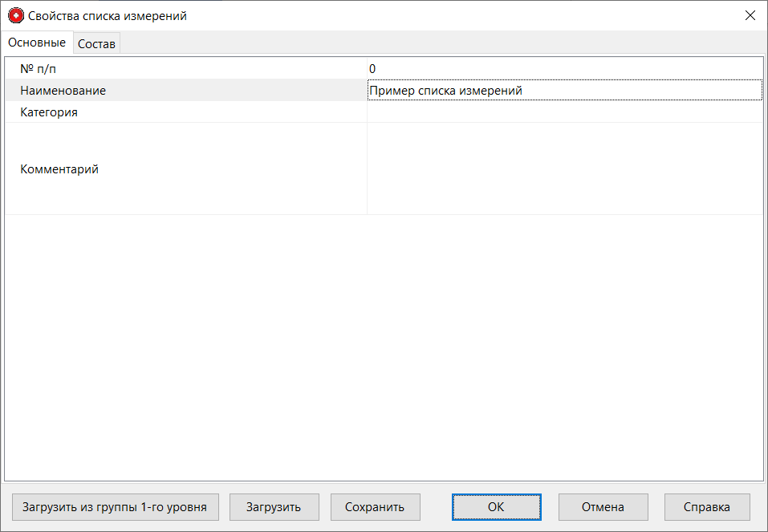The image size is (768, 532).
Task: Click the Отмена button
Action: [603, 506]
